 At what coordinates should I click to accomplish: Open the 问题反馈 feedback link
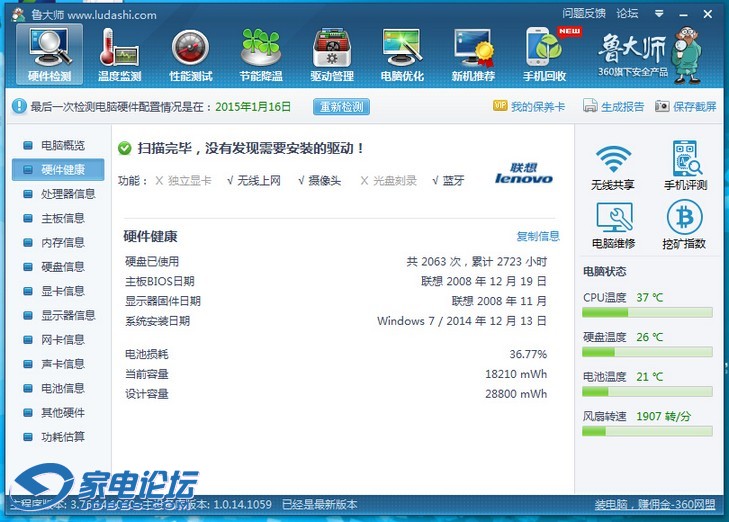click(584, 14)
